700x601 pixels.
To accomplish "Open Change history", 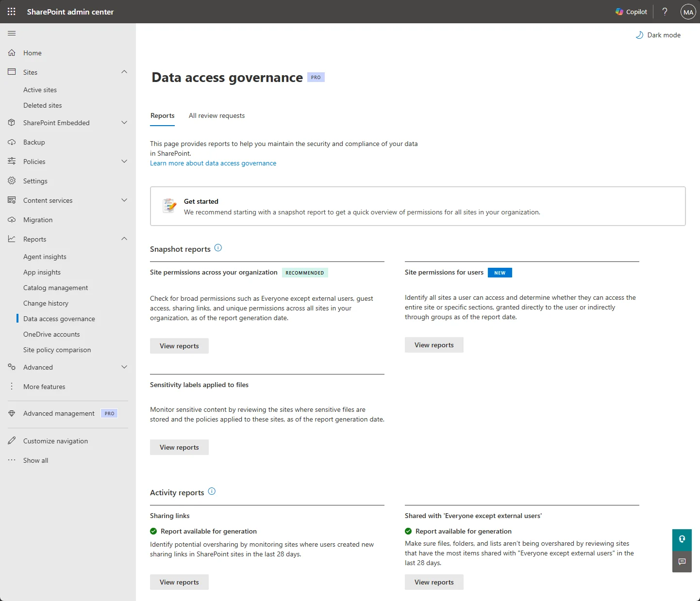I will (46, 303).
